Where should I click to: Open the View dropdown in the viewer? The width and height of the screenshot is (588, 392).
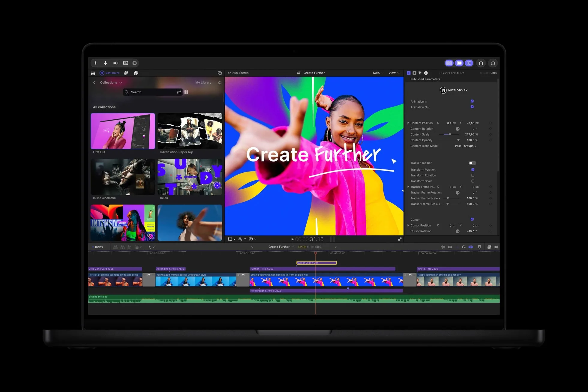coord(394,73)
